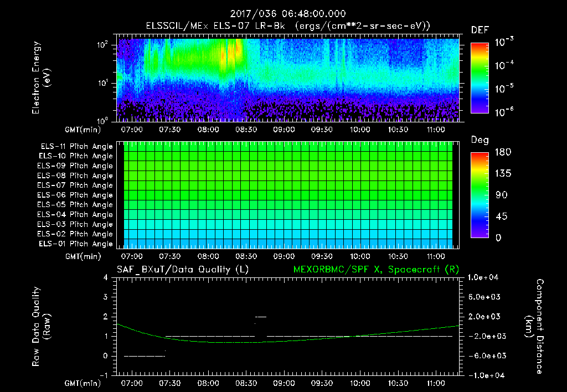
Task: Click the ELS-06 Pitch Angle row label
Action: coord(75,195)
